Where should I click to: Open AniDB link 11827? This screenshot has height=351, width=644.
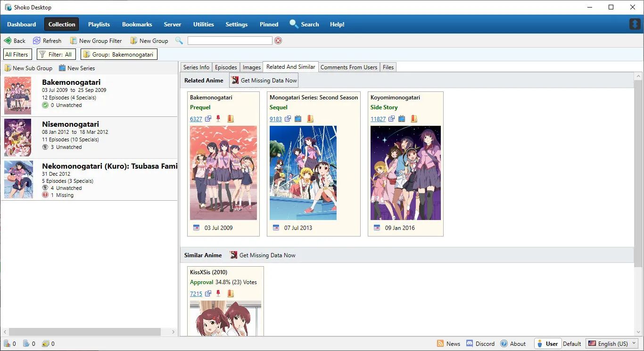tap(378, 119)
